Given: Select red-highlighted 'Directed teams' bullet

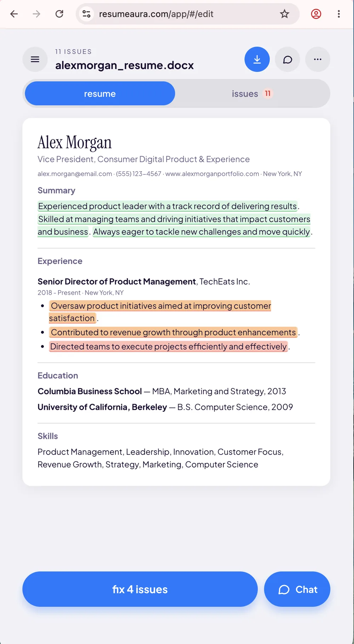Looking at the screenshot, I should 169,346.
